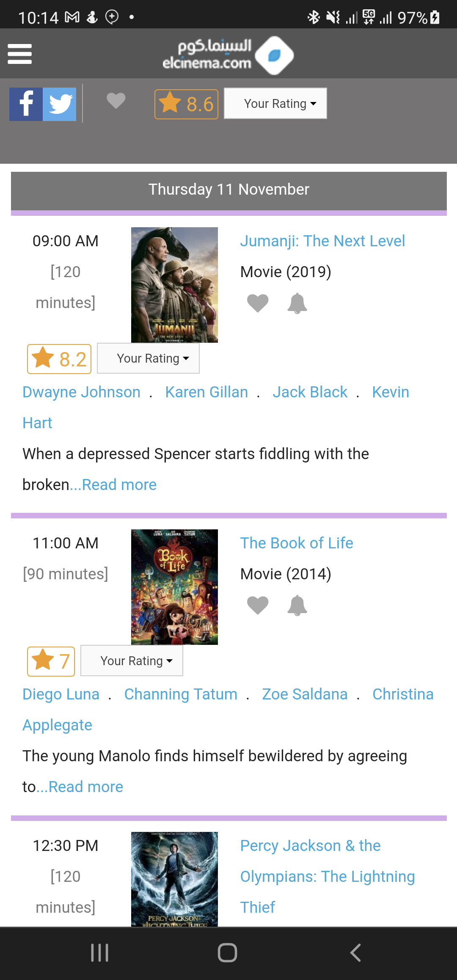The width and height of the screenshot is (457, 980).
Task: Open the Your Rating dropdown for The Book of Life
Action: tap(132, 661)
